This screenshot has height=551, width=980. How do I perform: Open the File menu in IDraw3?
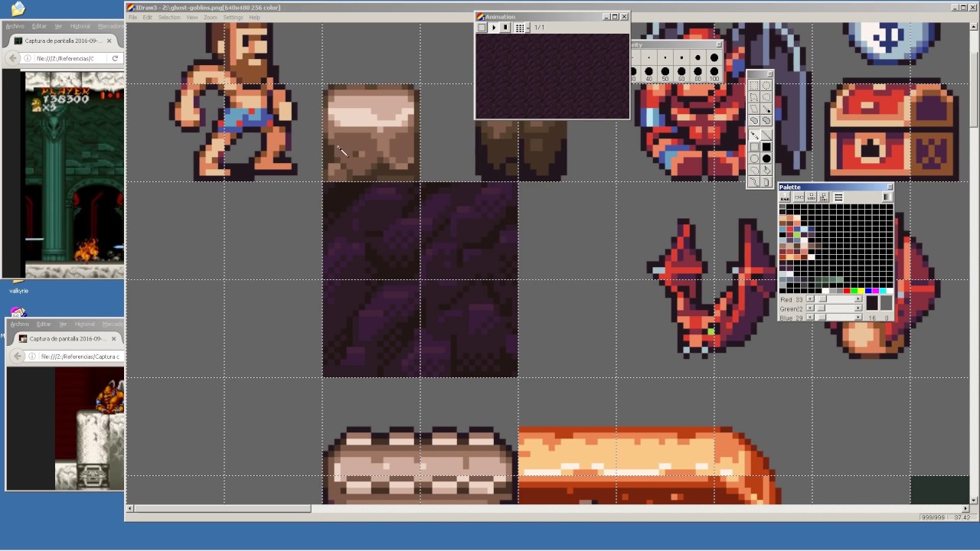click(x=133, y=17)
